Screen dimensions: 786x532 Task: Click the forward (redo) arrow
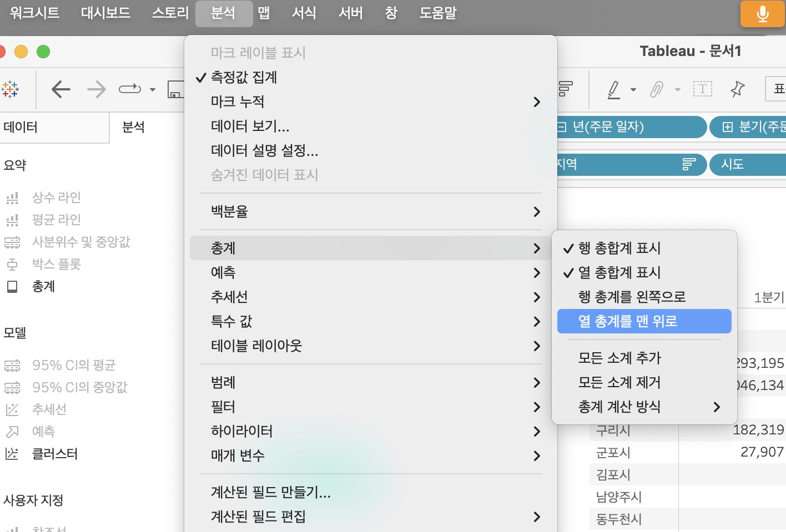point(97,89)
